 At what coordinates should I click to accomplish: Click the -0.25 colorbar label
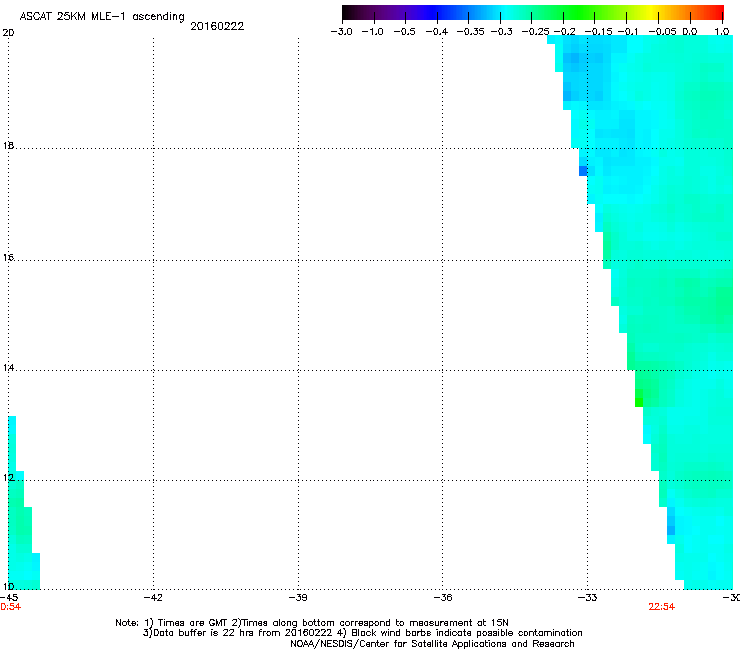click(x=535, y=32)
